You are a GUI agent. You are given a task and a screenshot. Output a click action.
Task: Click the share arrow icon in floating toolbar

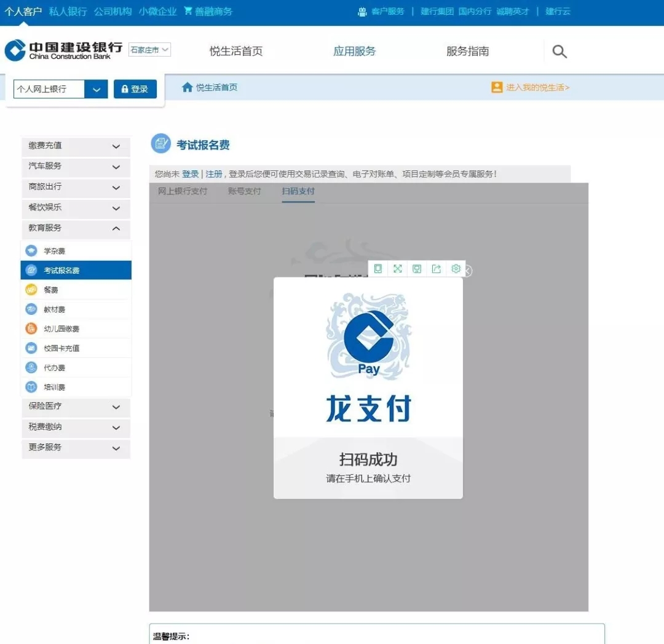pos(436,269)
